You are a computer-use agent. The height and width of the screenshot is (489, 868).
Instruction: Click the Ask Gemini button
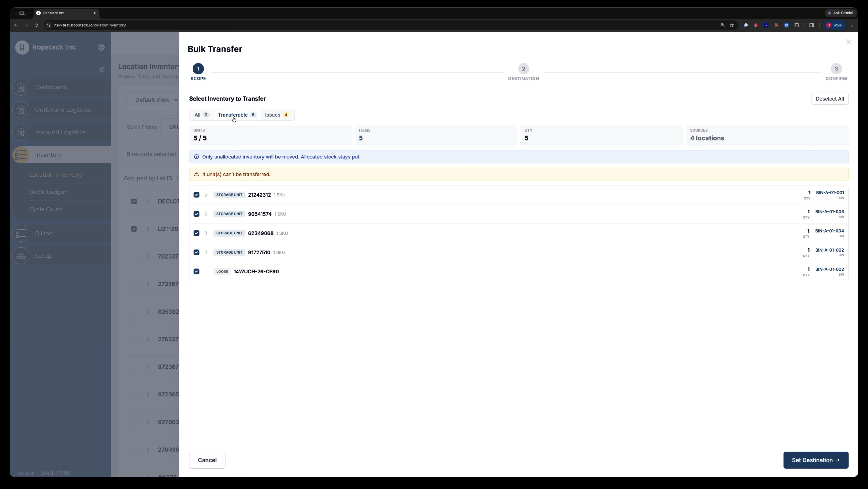[841, 13]
